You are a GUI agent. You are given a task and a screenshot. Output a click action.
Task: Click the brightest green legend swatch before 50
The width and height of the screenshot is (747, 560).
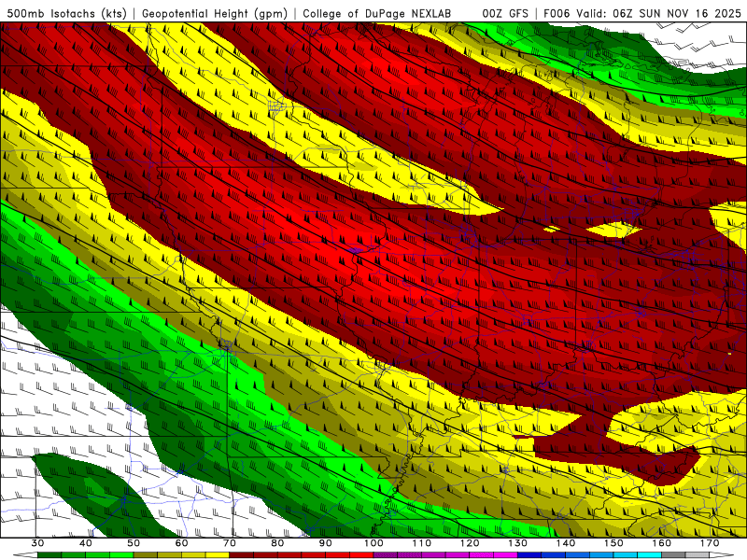121,555
